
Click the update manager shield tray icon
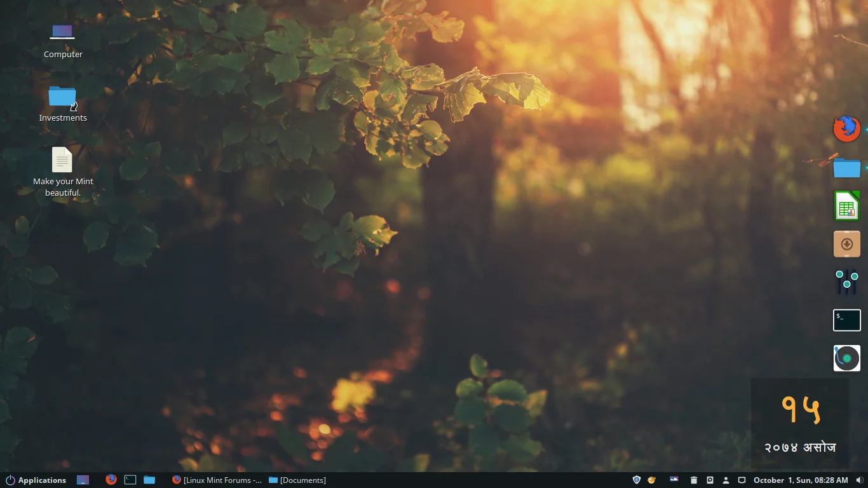(x=637, y=480)
